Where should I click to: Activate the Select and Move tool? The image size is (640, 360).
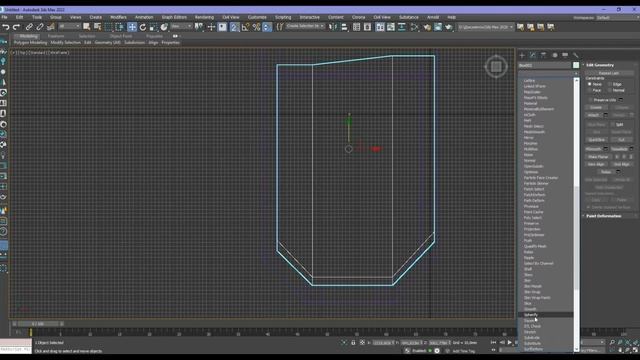pyautogui.click(x=132, y=27)
